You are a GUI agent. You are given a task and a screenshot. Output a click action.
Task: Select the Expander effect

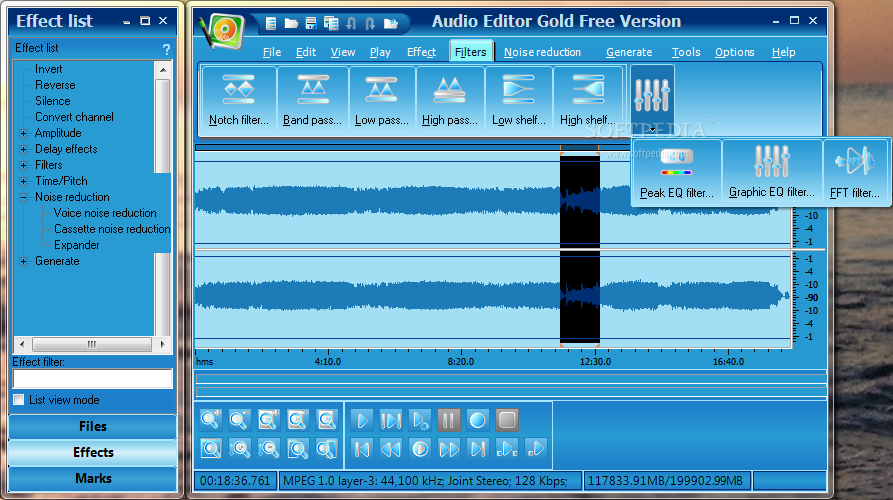[76, 245]
